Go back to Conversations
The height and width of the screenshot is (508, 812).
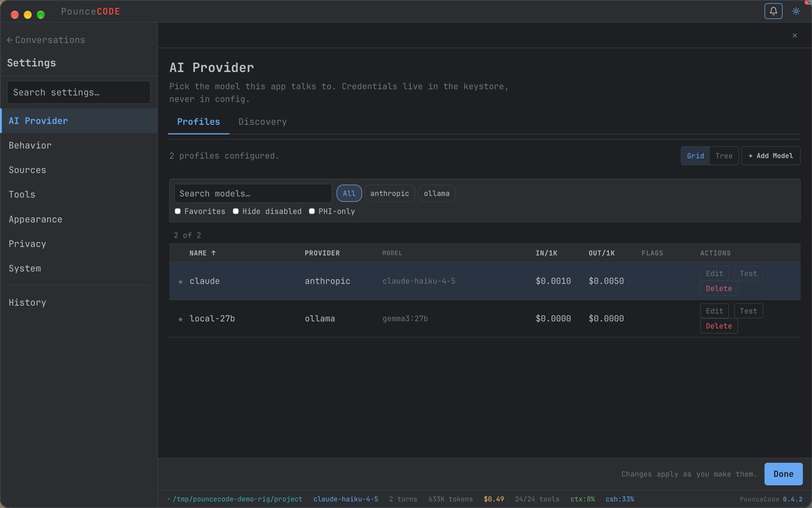pyautogui.click(x=46, y=40)
